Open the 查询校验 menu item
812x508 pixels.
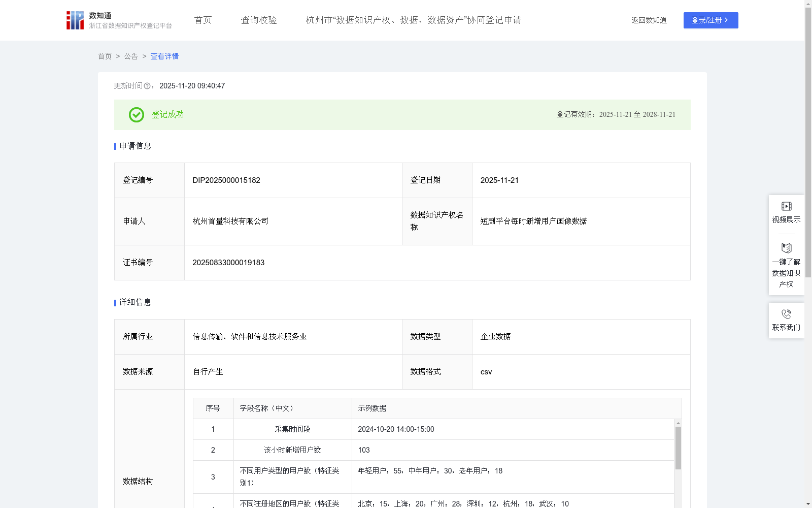pyautogui.click(x=259, y=20)
